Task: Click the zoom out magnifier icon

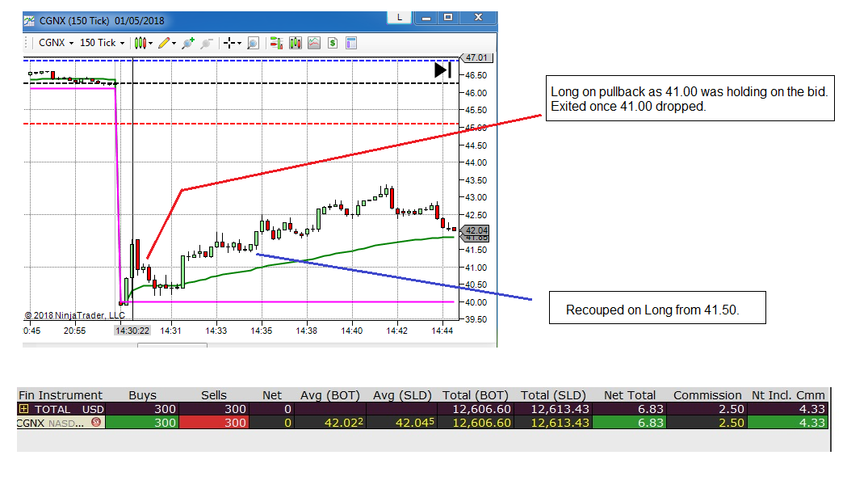Action: pos(207,43)
